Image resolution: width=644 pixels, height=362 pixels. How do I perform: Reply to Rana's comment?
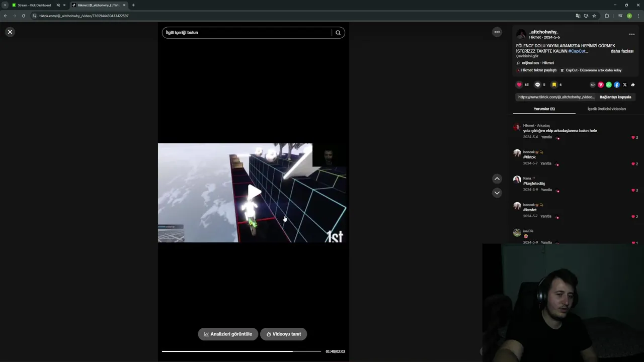click(x=546, y=190)
